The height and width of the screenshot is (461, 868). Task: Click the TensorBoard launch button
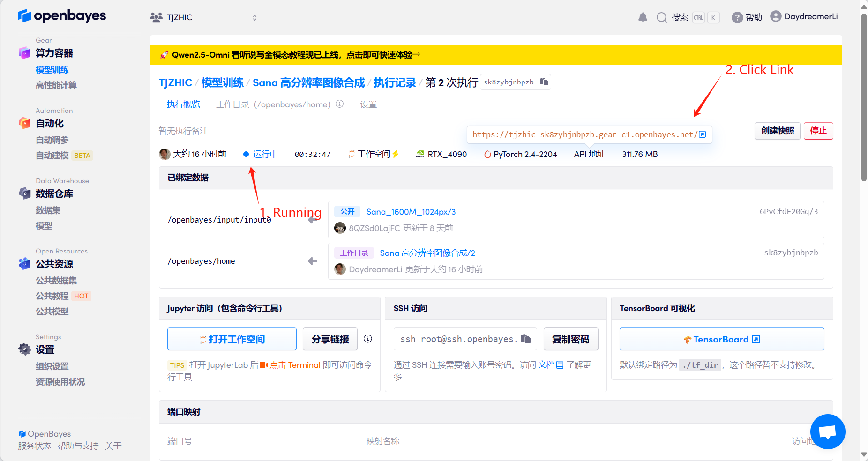[721, 339]
